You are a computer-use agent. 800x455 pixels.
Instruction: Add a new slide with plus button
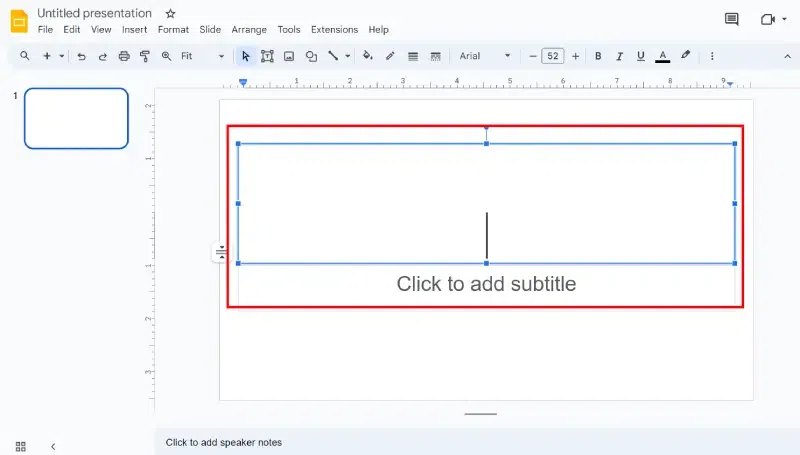[47, 56]
